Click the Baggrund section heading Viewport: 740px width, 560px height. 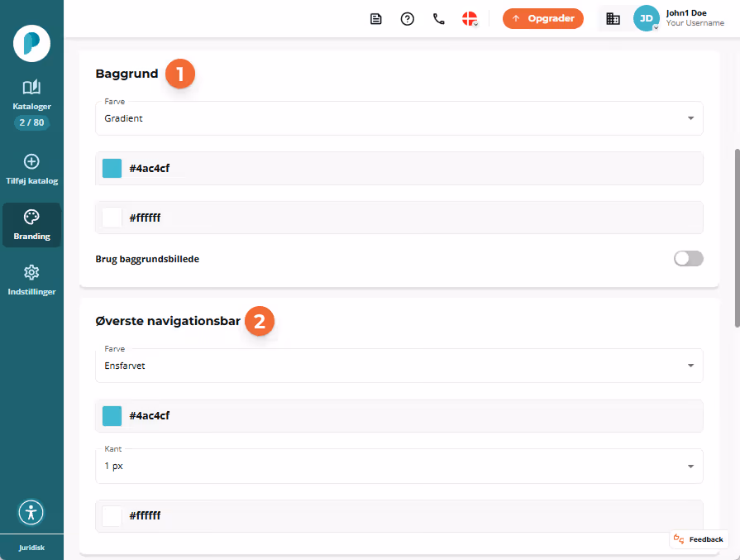pyautogui.click(x=127, y=74)
